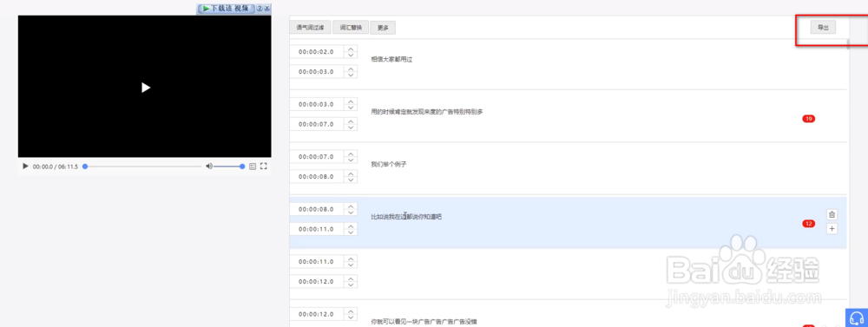Click the playback time display 00:00.0 / 06:11.5
The image size is (868, 327).
tap(56, 167)
